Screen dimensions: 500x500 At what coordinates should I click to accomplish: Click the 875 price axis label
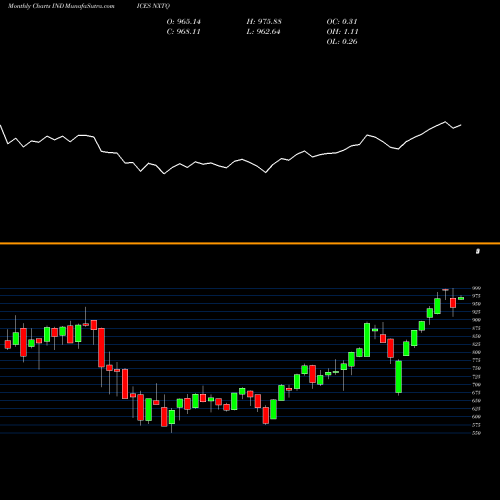click(476, 328)
